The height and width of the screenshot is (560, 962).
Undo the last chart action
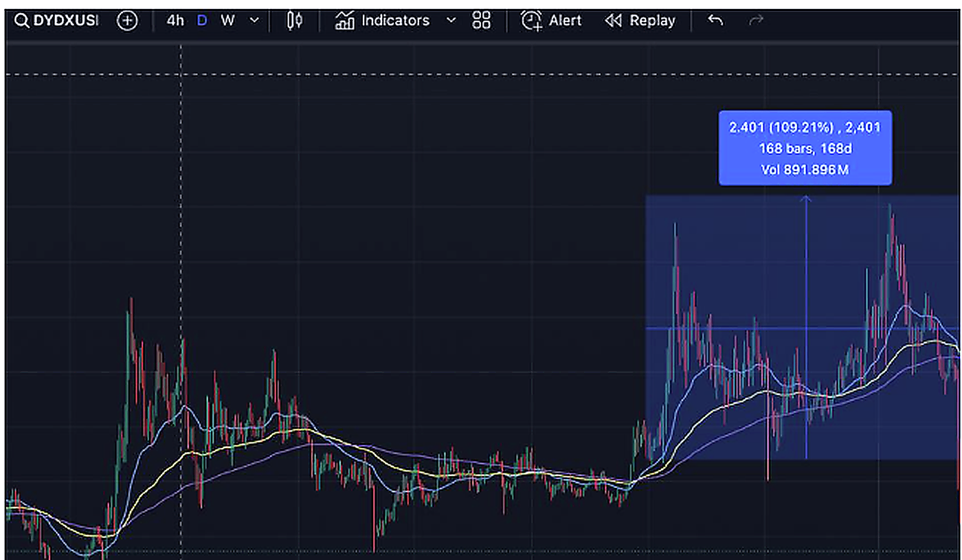tap(715, 21)
